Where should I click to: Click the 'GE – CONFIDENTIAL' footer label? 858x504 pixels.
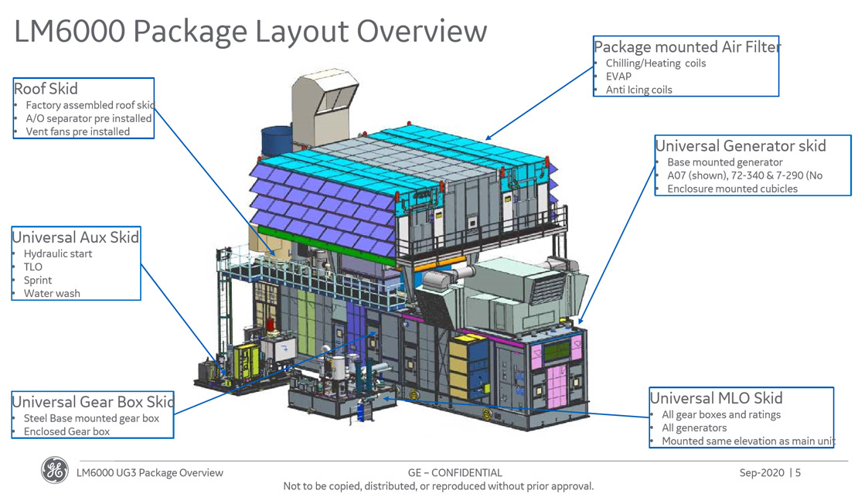[455, 473]
